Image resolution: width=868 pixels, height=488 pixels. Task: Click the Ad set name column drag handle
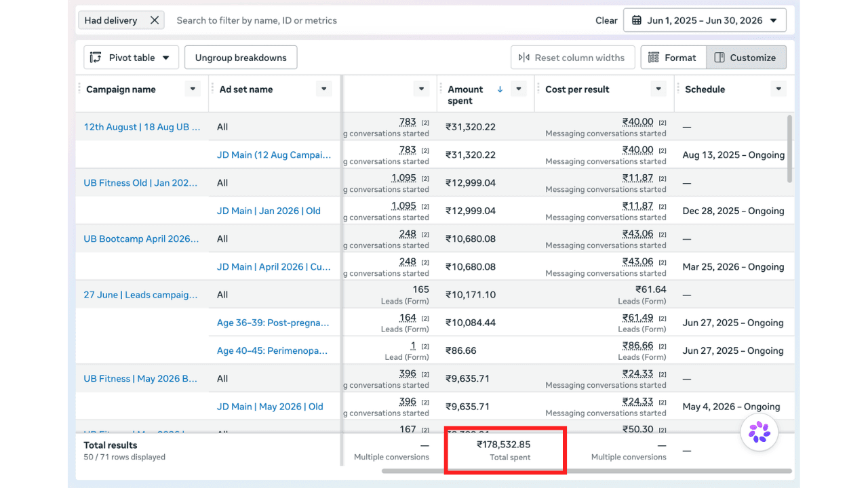pyautogui.click(x=213, y=87)
